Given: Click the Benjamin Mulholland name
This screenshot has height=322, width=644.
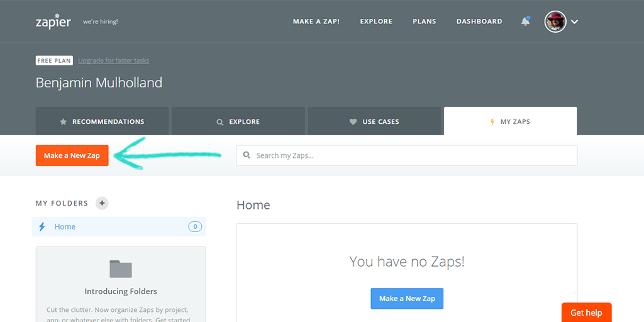Looking at the screenshot, I should 99,82.
